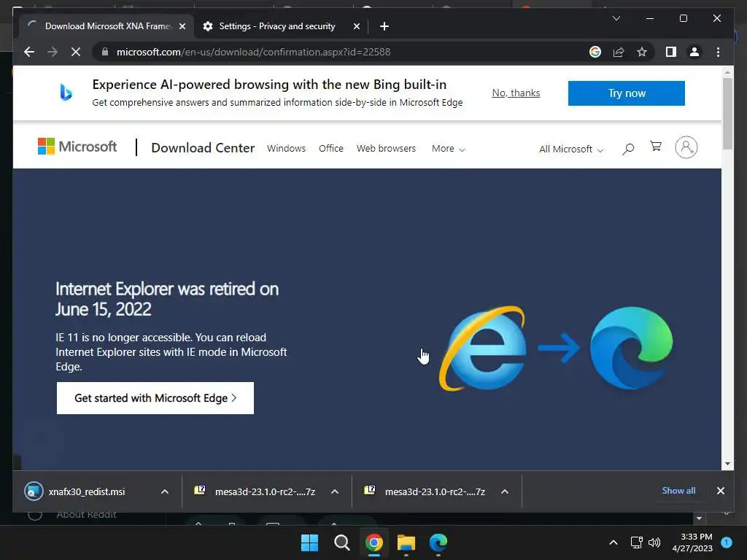Open Windows taskbar search
This screenshot has width=747, height=560.
[342, 542]
